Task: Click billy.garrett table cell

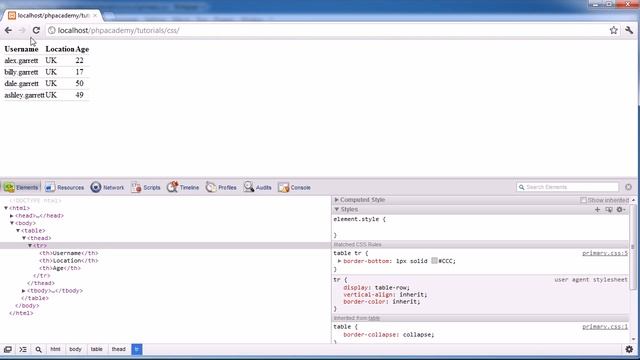Action: tap(21, 72)
